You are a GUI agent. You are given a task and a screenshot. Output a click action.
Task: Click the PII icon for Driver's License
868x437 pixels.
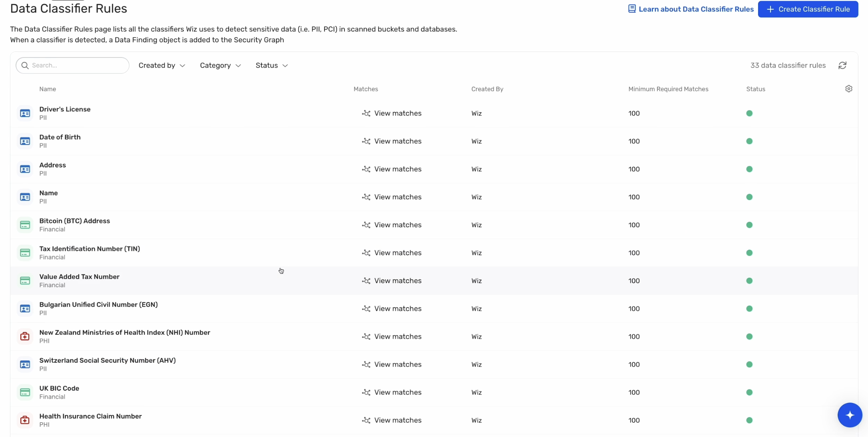coord(25,113)
